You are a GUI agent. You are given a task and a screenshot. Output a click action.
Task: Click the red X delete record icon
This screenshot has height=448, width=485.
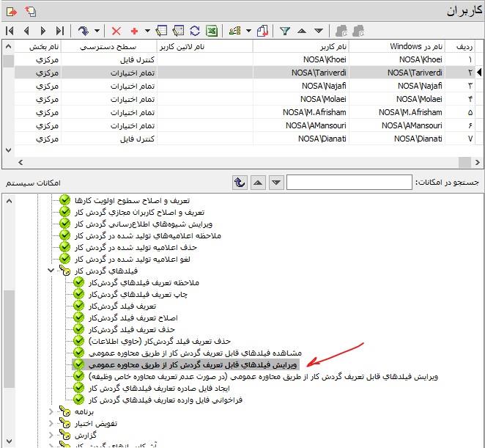pos(116,31)
